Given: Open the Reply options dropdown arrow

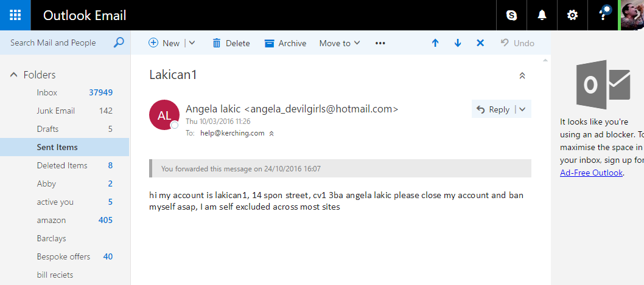Looking at the screenshot, I should coord(522,109).
